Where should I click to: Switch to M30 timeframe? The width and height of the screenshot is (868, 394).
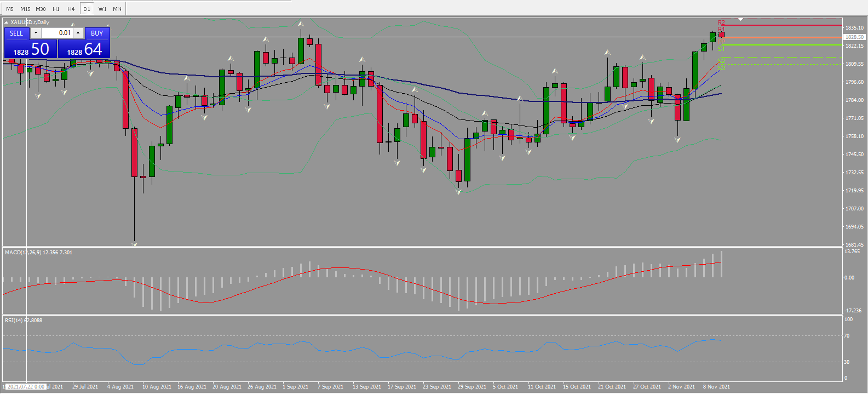tap(41, 9)
